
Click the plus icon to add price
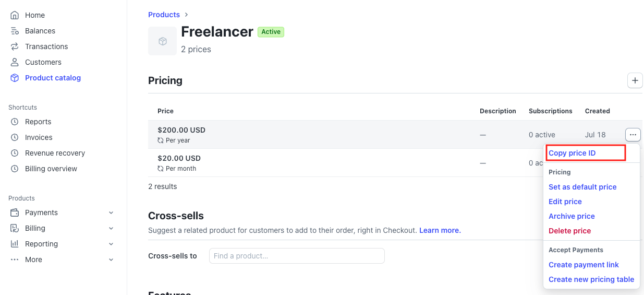point(635,80)
